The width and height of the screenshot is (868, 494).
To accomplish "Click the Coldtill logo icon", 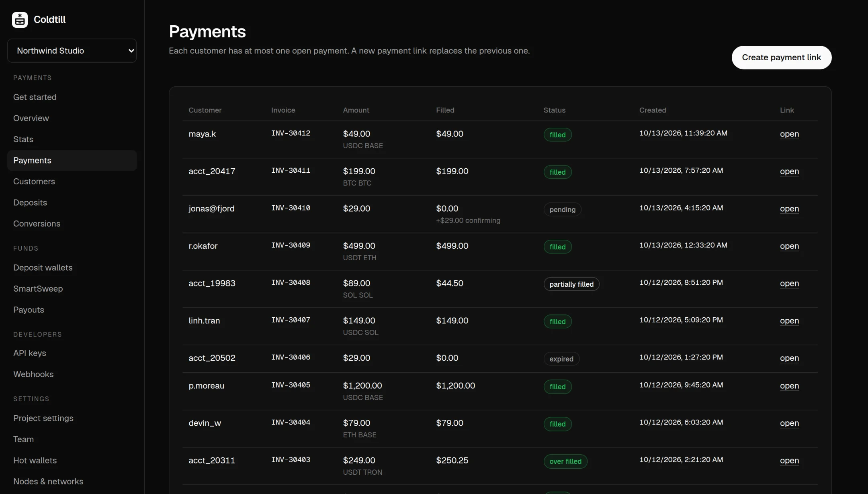I will [x=20, y=20].
